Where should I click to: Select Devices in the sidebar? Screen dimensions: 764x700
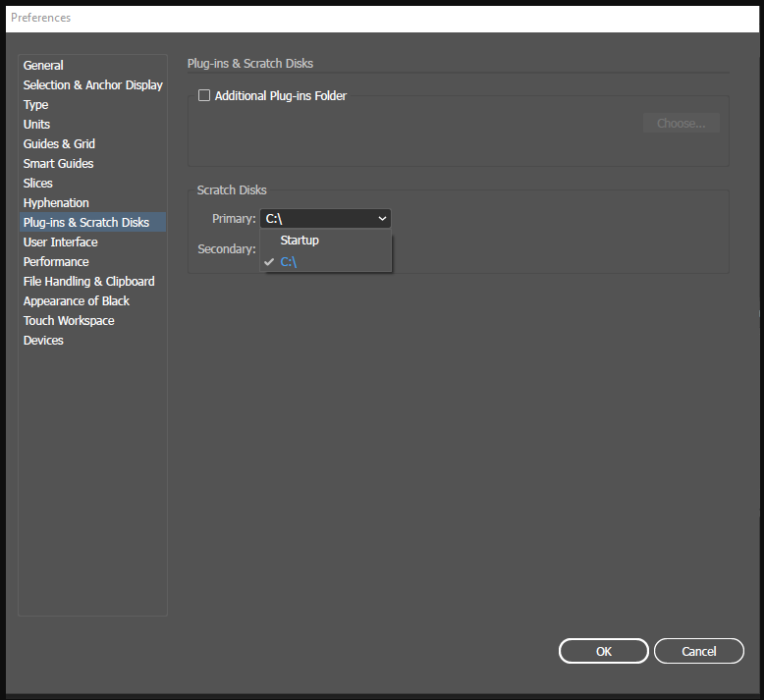tap(92, 340)
